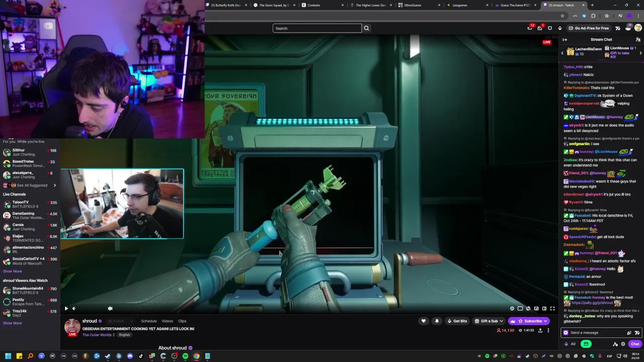Go to previous gift leaderboard entry arrow
The width and height of the screenshot is (644, 362).
tap(562, 53)
